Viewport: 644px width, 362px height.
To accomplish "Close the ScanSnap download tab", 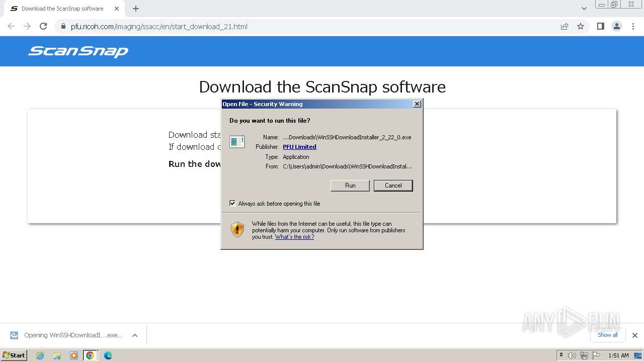I will [117, 9].
